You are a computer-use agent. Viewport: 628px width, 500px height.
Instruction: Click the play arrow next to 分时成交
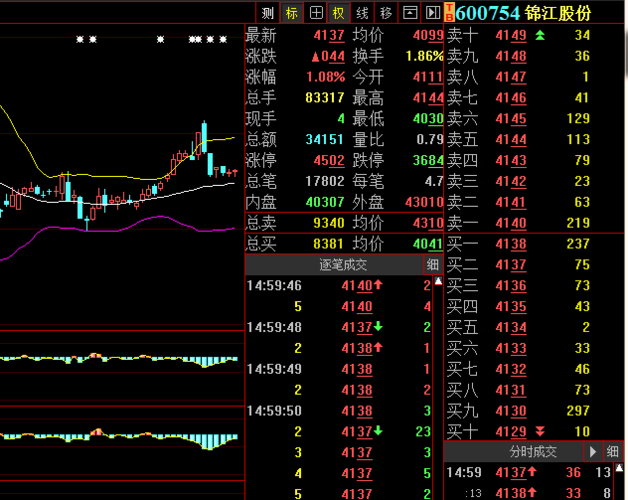593,452
